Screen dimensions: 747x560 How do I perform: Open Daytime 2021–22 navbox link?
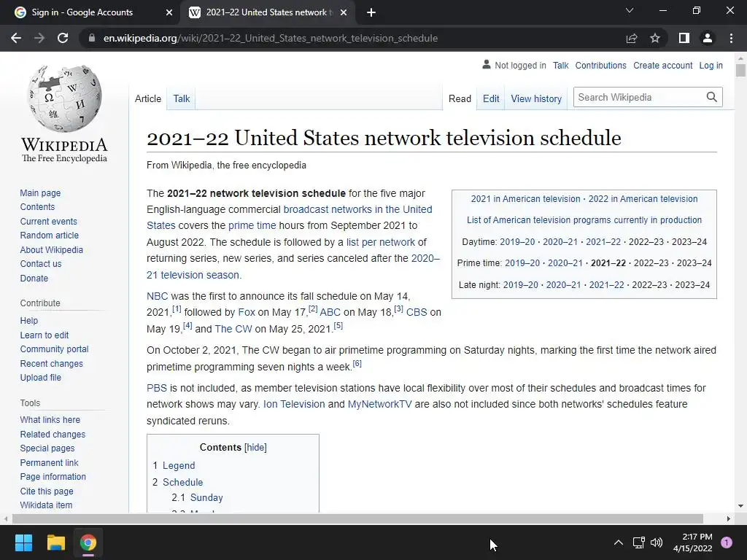pos(603,241)
